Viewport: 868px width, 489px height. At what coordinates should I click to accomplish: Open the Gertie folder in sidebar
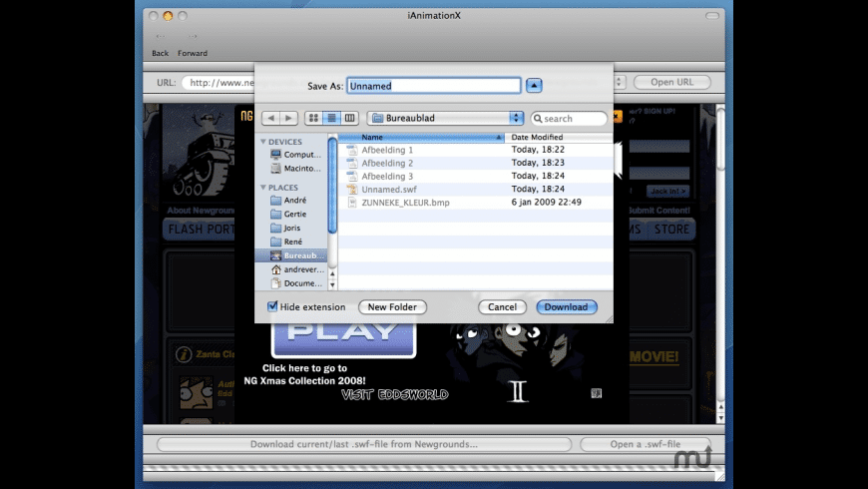click(289, 215)
